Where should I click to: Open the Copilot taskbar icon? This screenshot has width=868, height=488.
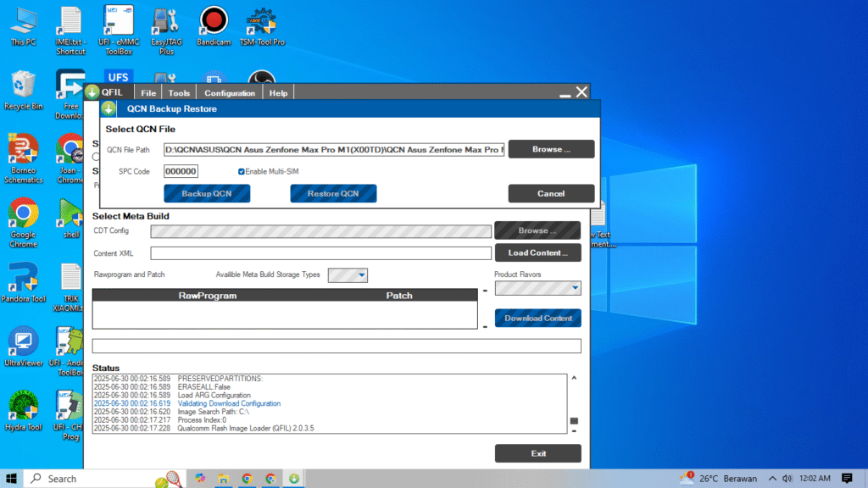200,479
